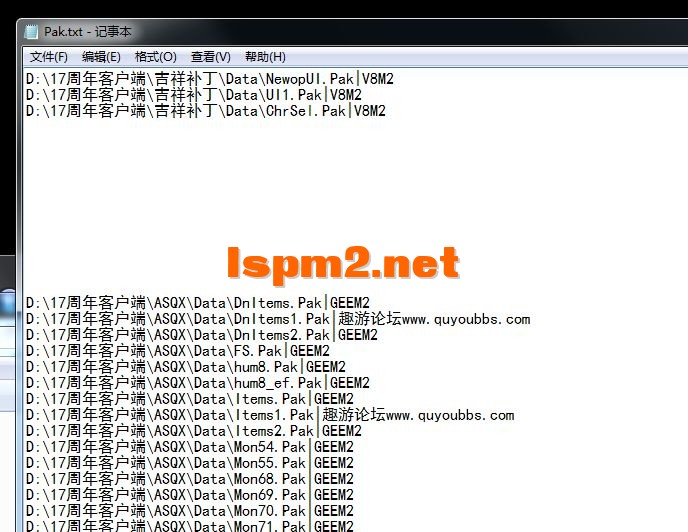The width and height of the screenshot is (688, 532).
Task: Place cursor on ChrSel.Pak|V8M2 line
Action: pos(206,111)
